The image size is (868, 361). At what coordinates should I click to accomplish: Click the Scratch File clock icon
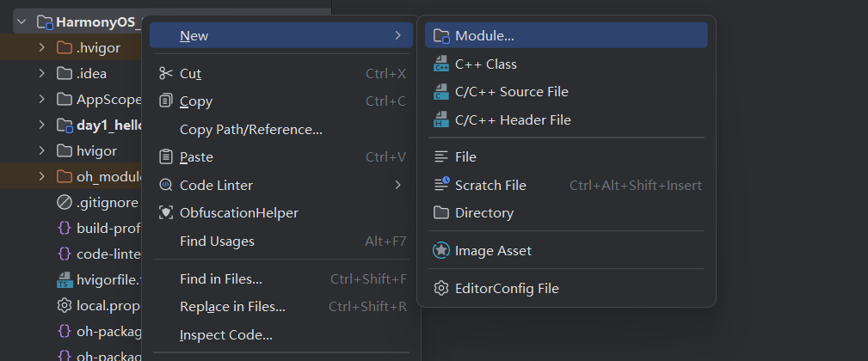pyautogui.click(x=442, y=185)
